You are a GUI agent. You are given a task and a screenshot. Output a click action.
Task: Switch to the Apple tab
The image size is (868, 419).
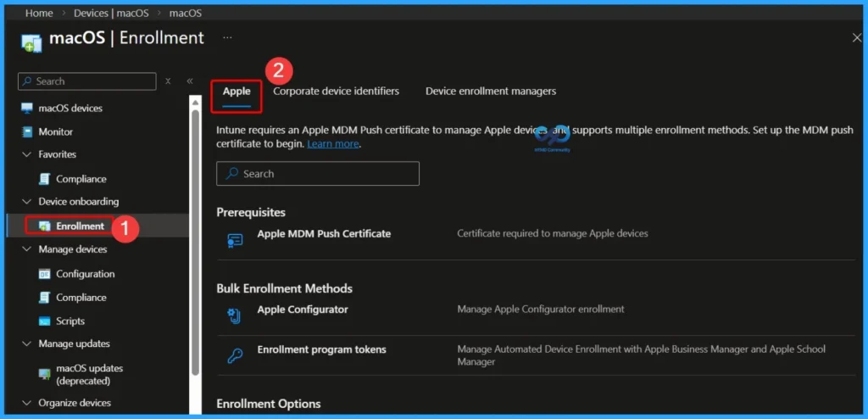coord(236,91)
